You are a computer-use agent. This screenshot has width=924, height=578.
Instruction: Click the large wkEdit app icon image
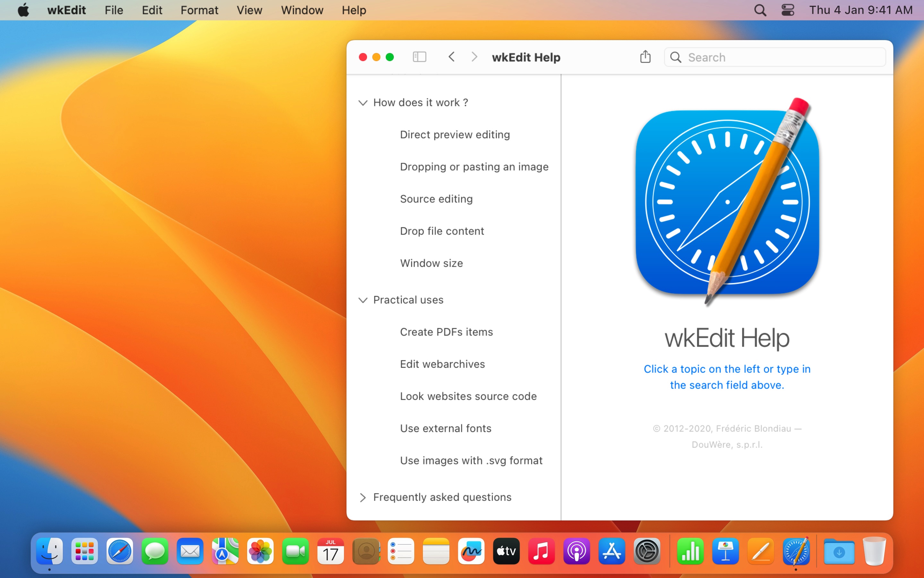pos(727,202)
